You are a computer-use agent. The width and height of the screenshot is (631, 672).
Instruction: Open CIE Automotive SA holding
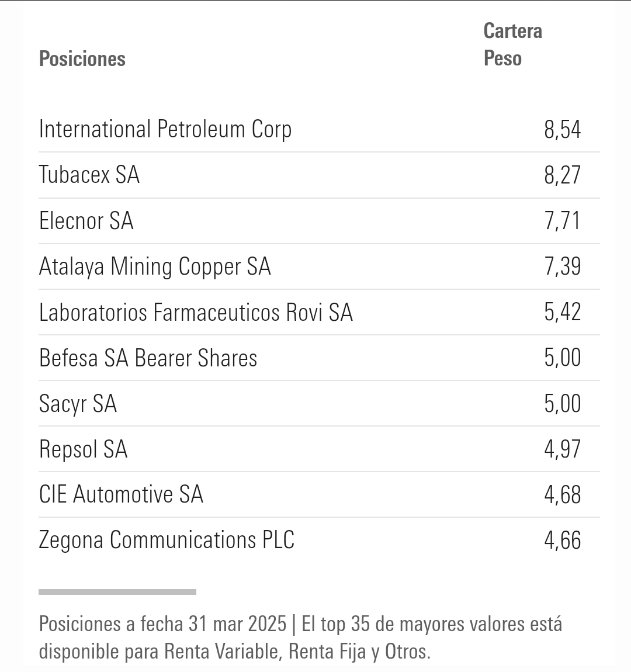click(x=121, y=494)
